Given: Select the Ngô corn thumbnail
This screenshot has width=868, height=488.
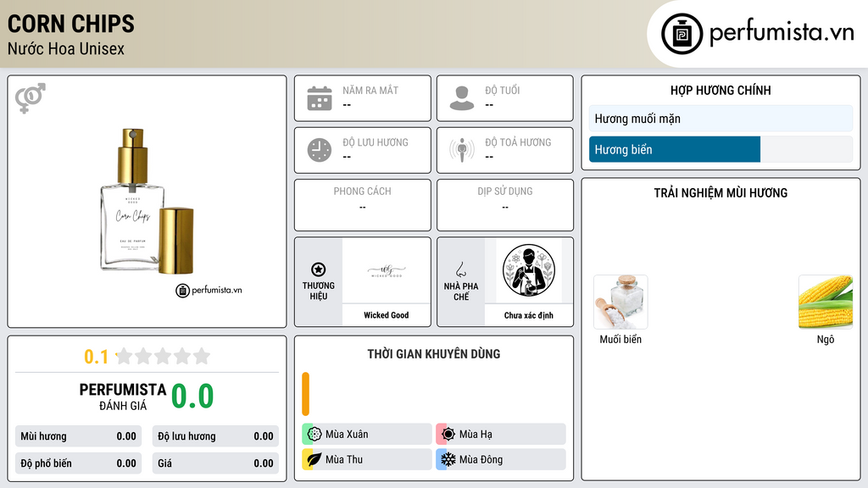Looking at the screenshot, I should (826, 302).
